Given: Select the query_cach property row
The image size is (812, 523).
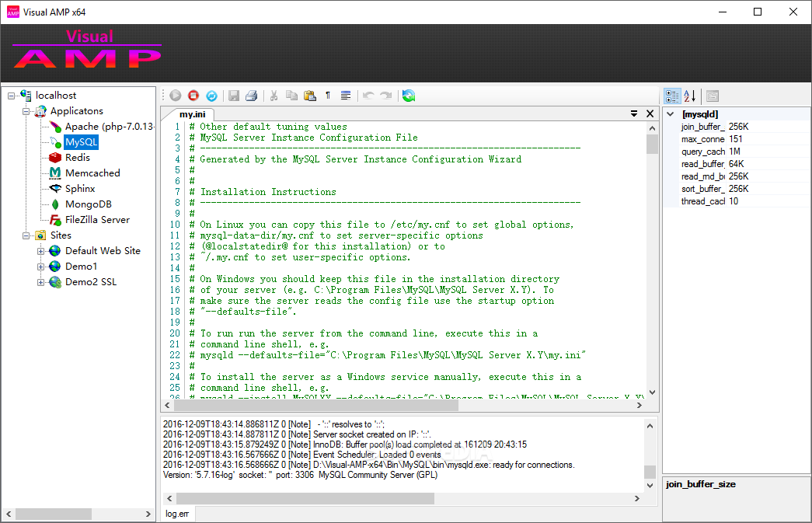Looking at the screenshot, I should coord(744,152).
